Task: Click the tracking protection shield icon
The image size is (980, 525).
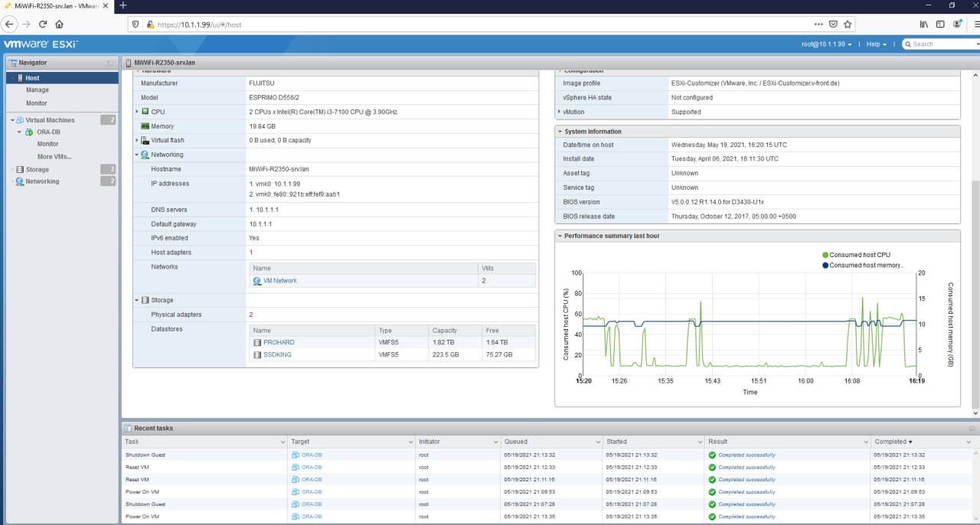Action: click(136, 24)
